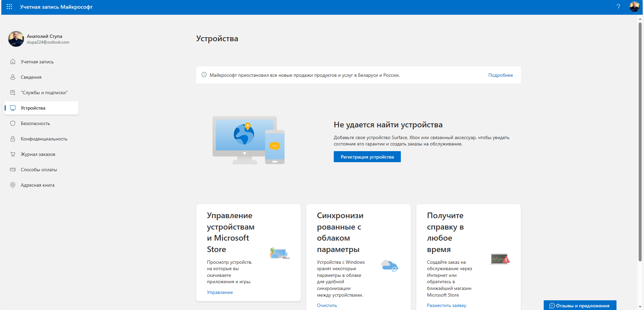Click Управление устройствами и Microsoft Store heading
The image size is (644, 310).
231,232
